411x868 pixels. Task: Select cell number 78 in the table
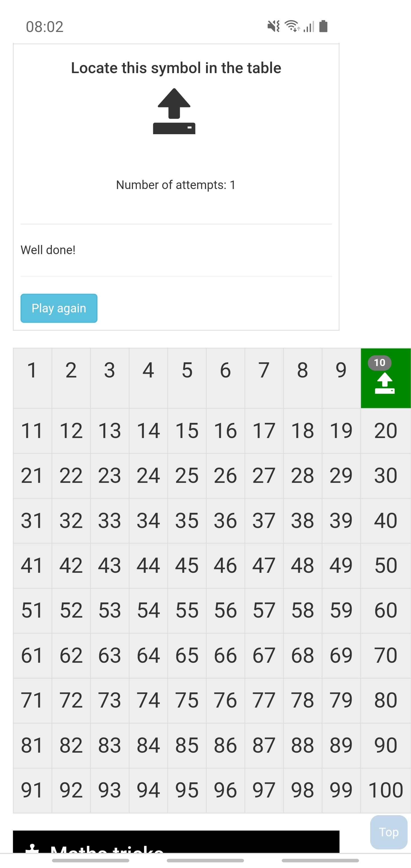tap(303, 700)
